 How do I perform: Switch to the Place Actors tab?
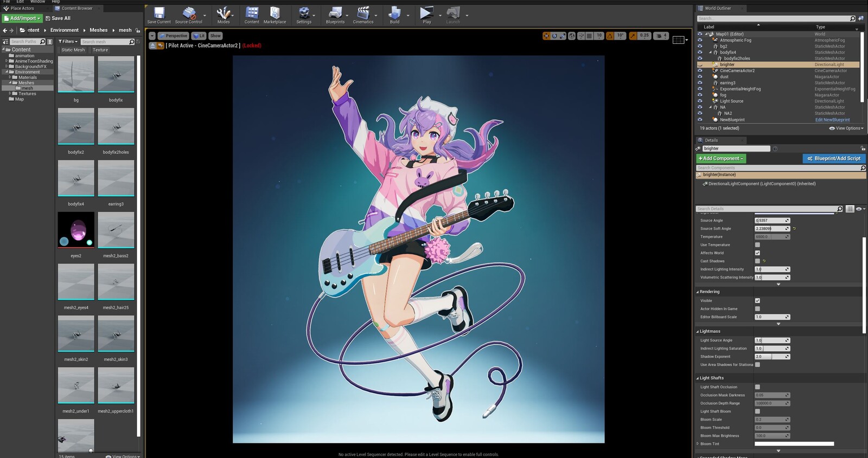pyautogui.click(x=22, y=8)
